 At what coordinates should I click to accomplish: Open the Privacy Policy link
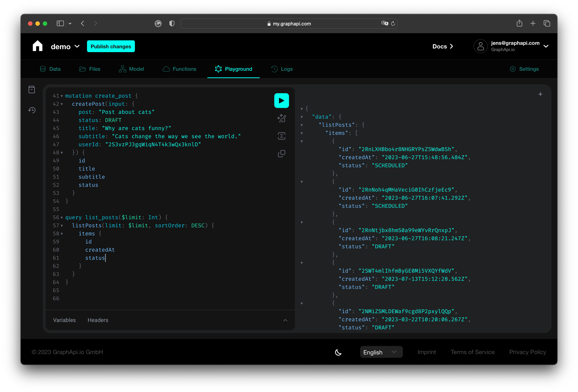click(527, 352)
